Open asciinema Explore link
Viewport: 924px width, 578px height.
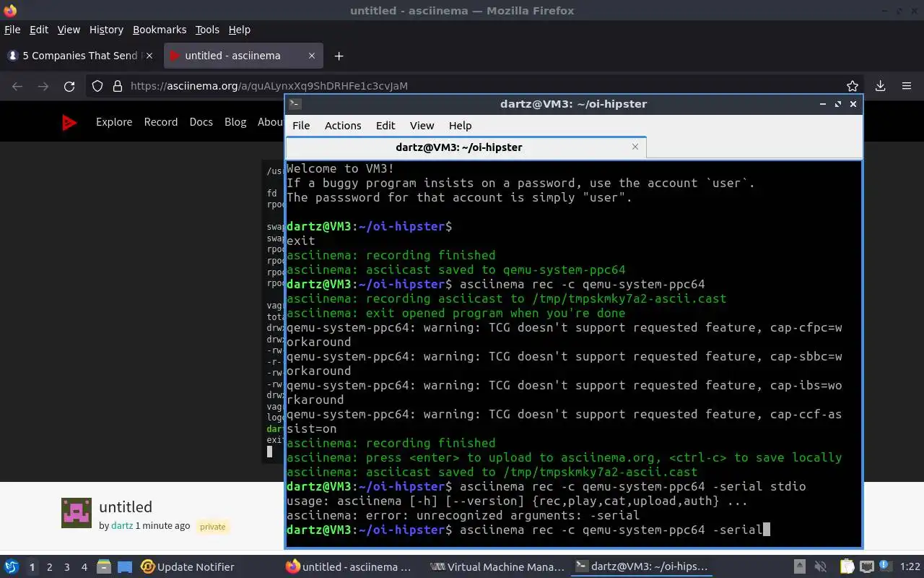click(x=114, y=122)
